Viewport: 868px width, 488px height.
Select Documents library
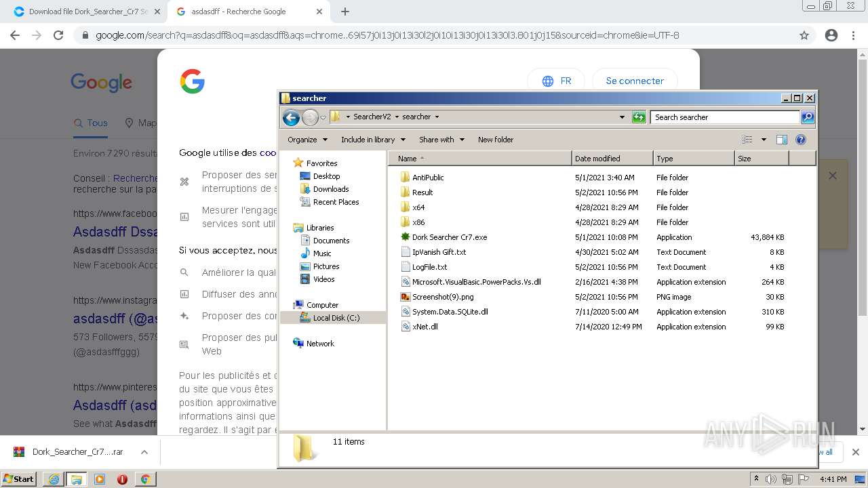click(331, 241)
